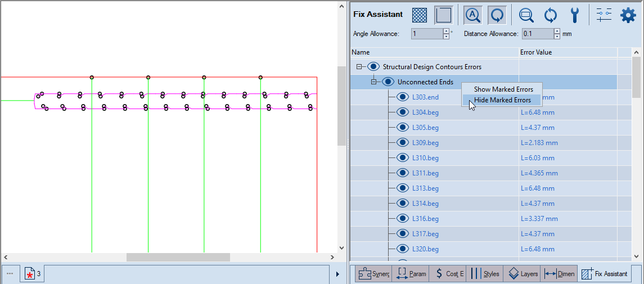Open the gear settings icon
Screen dimensions: 644x284
[628, 15]
